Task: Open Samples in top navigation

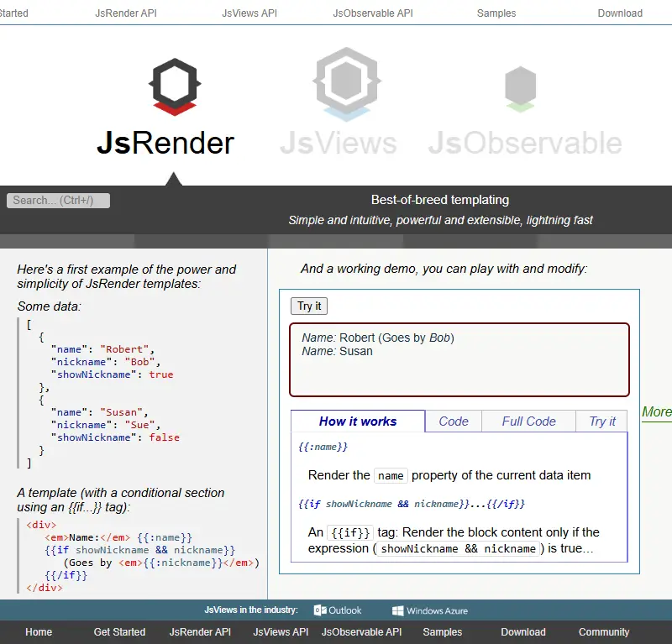Action: click(496, 13)
